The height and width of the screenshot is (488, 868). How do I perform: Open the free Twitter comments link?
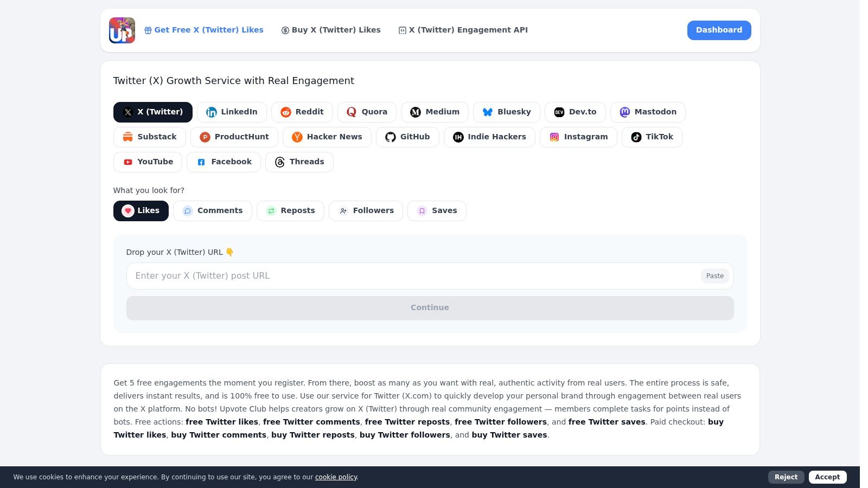[x=311, y=422]
